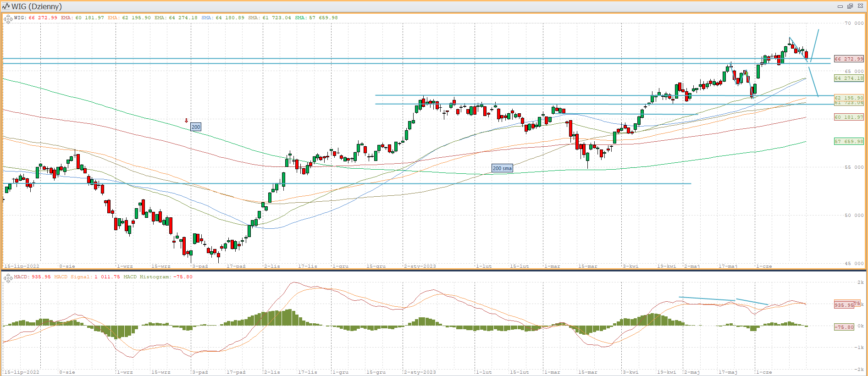
Task: Select the "200 sma" text annotation
Action: pyautogui.click(x=502, y=168)
